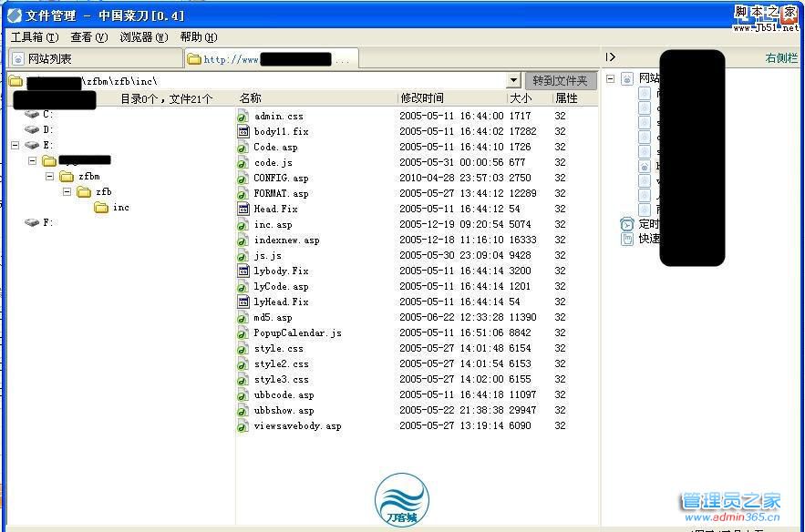Collapse the right sidebar with arrow toggle

[611, 57]
